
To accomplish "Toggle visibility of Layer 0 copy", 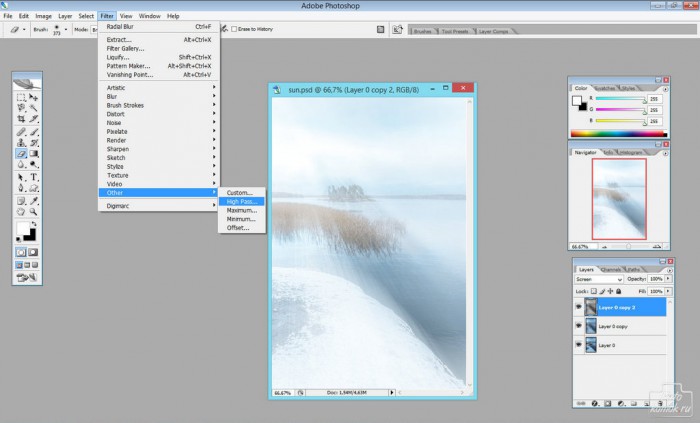I will pos(579,326).
